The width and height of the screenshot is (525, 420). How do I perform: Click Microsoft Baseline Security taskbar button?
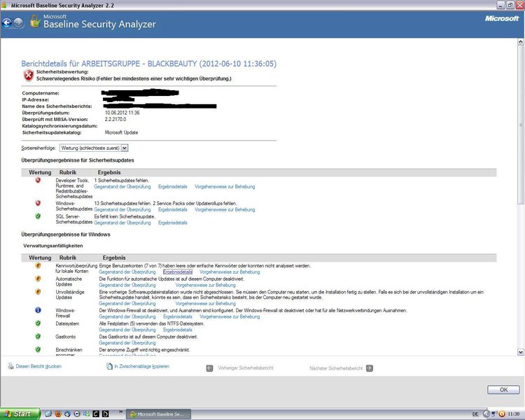coord(159,414)
